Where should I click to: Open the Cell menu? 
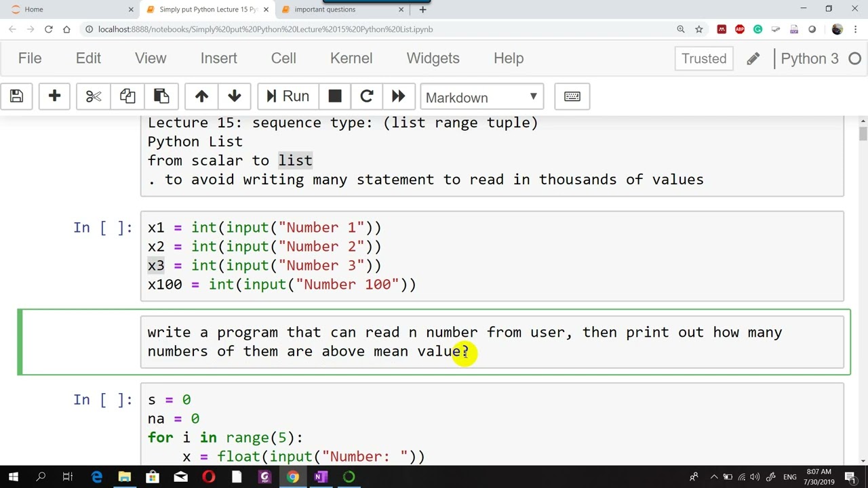click(x=283, y=58)
